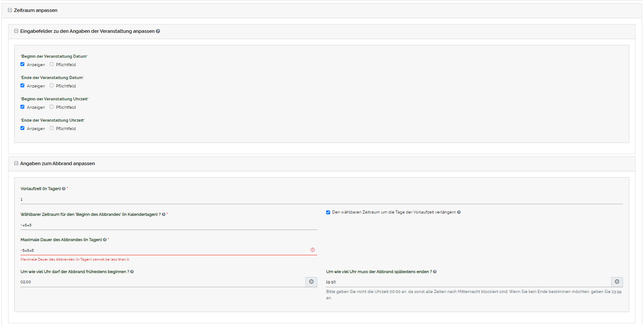Uncheck Anzeigen for Ende der Veranstaltung Uhrzeit
Image resolution: width=644 pixels, height=325 pixels.
[23, 128]
